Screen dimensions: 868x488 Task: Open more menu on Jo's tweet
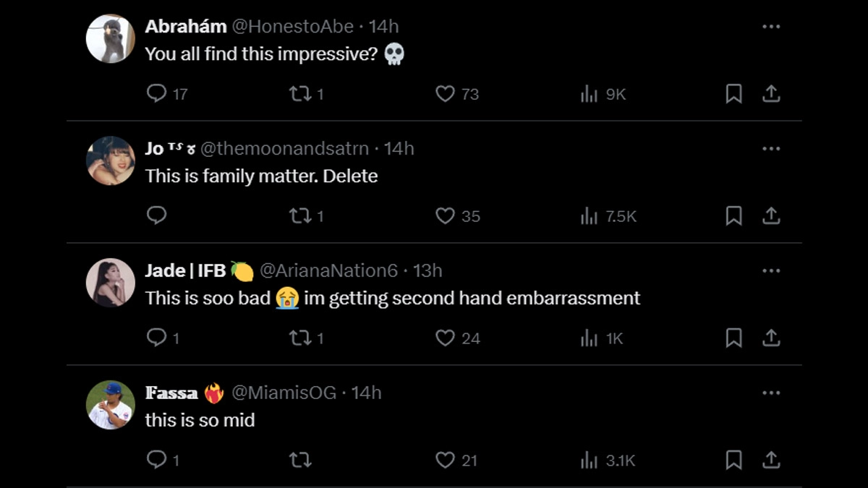[x=771, y=149]
